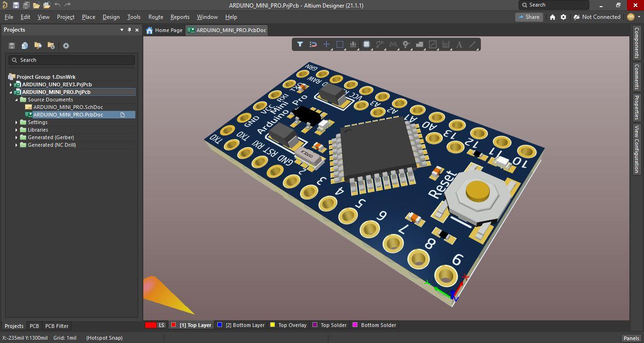Open the Reports menu
The height and width of the screenshot is (343, 644).
tap(180, 17)
